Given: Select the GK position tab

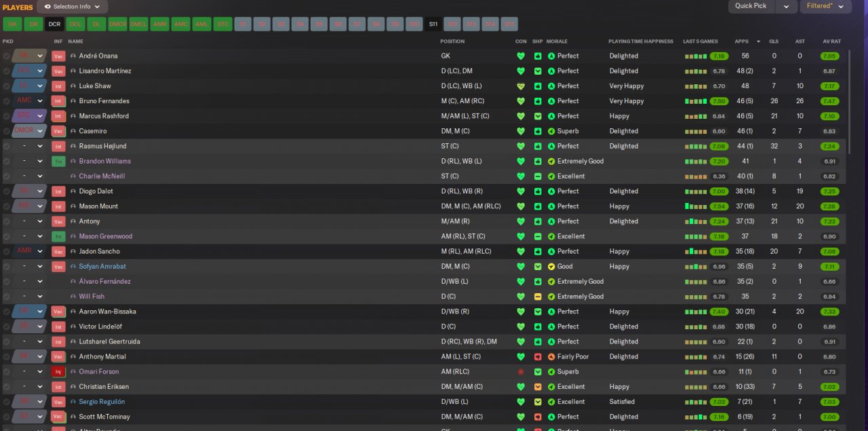Looking at the screenshot, I should coord(12,24).
